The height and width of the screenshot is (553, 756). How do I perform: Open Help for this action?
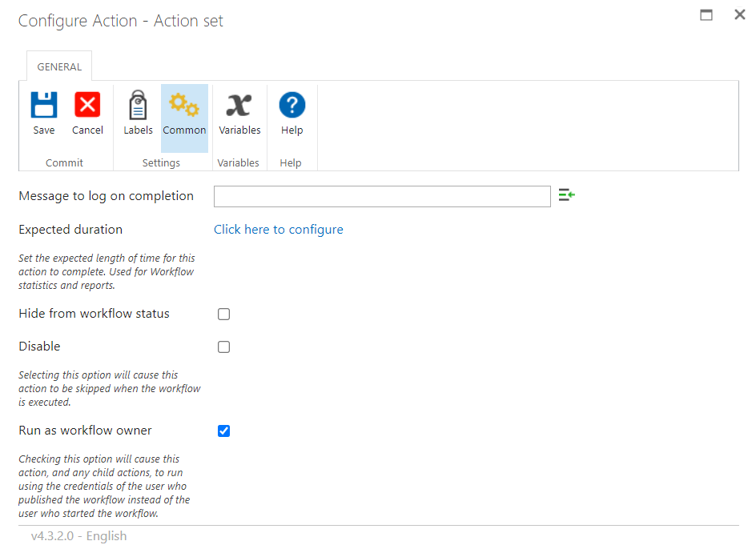292,114
